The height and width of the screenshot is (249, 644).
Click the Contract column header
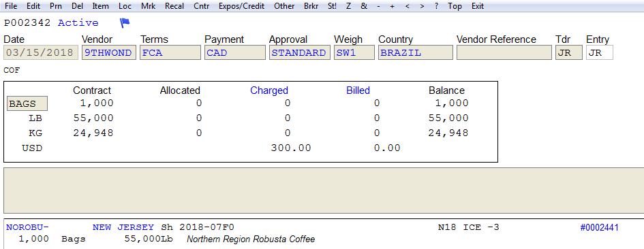(x=92, y=90)
